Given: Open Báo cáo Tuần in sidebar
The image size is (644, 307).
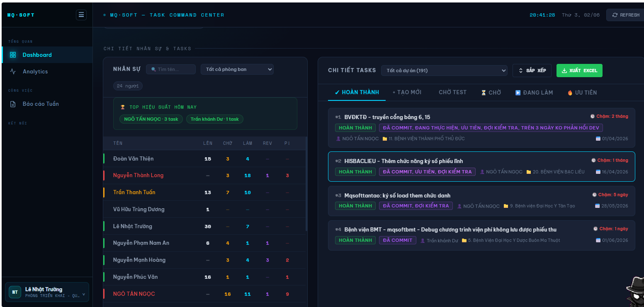Looking at the screenshot, I should pyautogui.click(x=47, y=104).
